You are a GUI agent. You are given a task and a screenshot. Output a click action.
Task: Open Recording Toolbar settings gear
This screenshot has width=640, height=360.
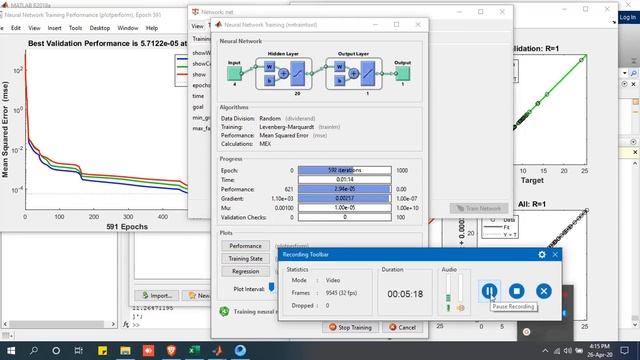pyautogui.click(x=542, y=254)
